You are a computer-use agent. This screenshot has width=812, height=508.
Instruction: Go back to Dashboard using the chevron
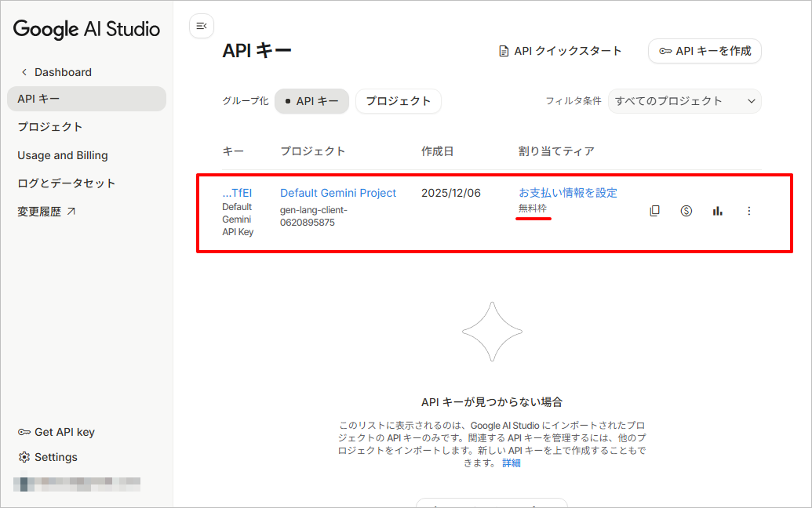24,72
